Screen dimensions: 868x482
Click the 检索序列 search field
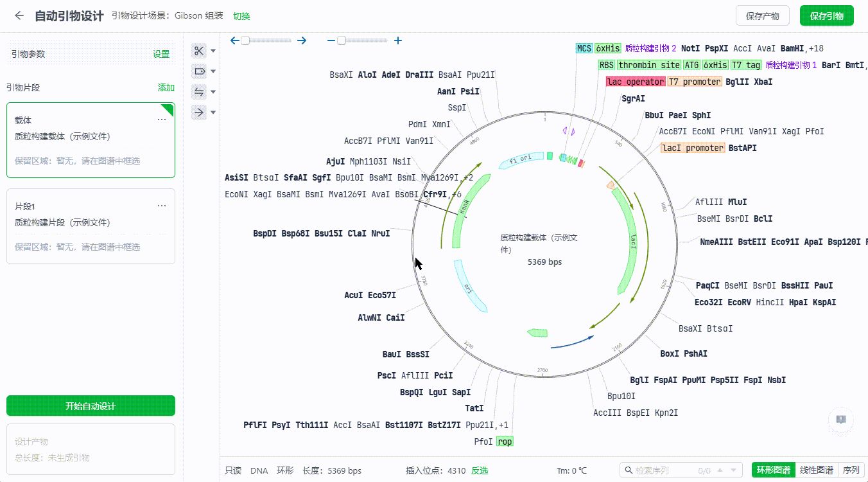(x=664, y=470)
